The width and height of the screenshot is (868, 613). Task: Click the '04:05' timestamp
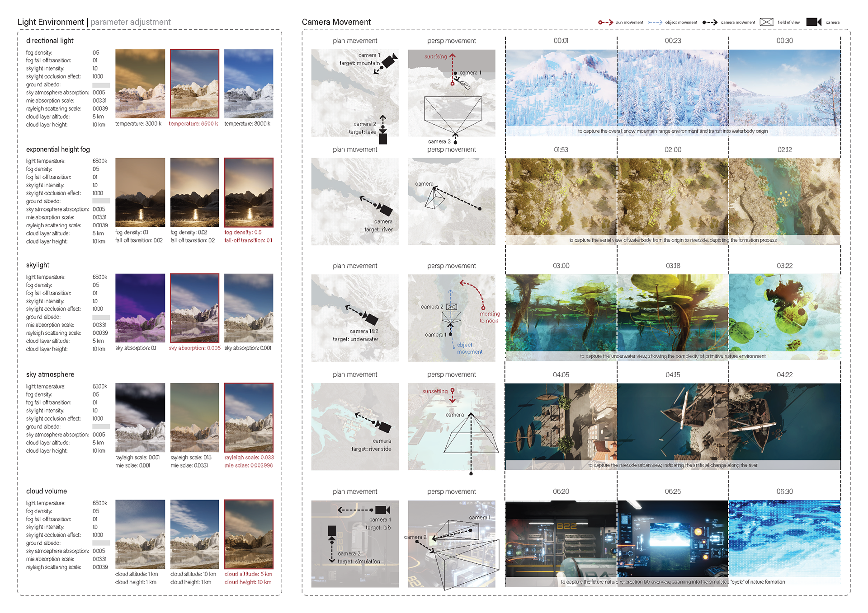(x=561, y=375)
